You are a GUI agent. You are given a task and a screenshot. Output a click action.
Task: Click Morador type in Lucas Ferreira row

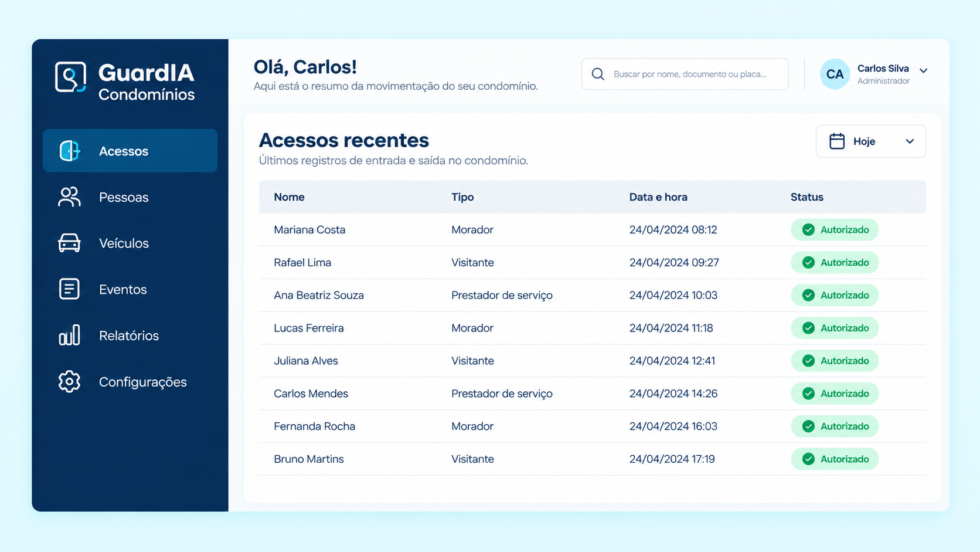pos(472,328)
